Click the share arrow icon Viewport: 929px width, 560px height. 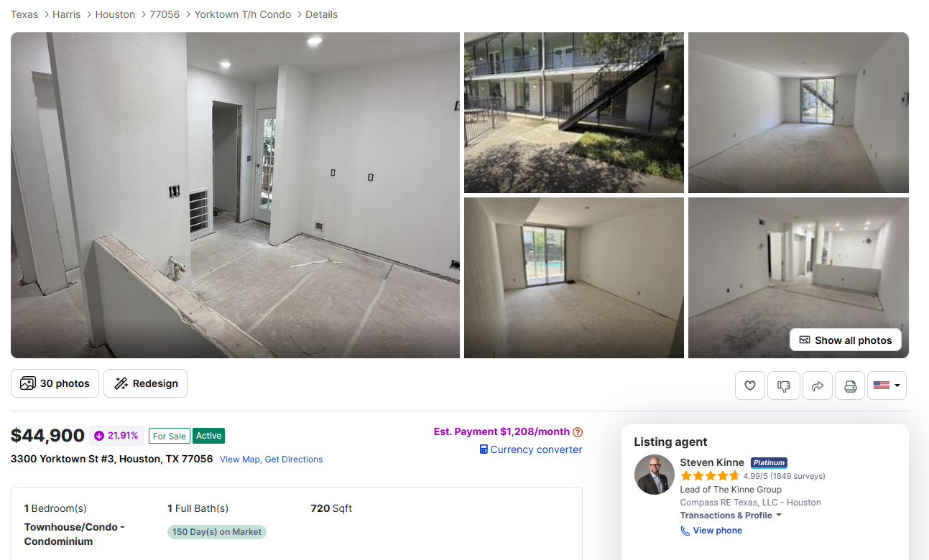tap(817, 386)
